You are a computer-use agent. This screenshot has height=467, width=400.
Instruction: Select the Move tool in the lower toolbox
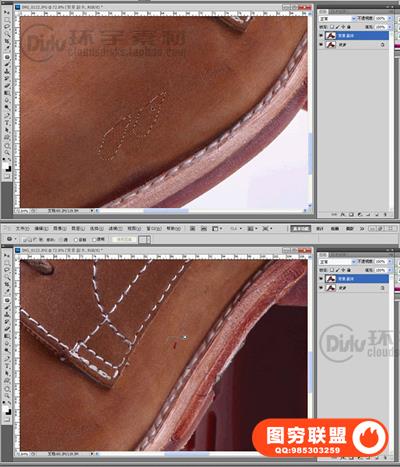7,256
